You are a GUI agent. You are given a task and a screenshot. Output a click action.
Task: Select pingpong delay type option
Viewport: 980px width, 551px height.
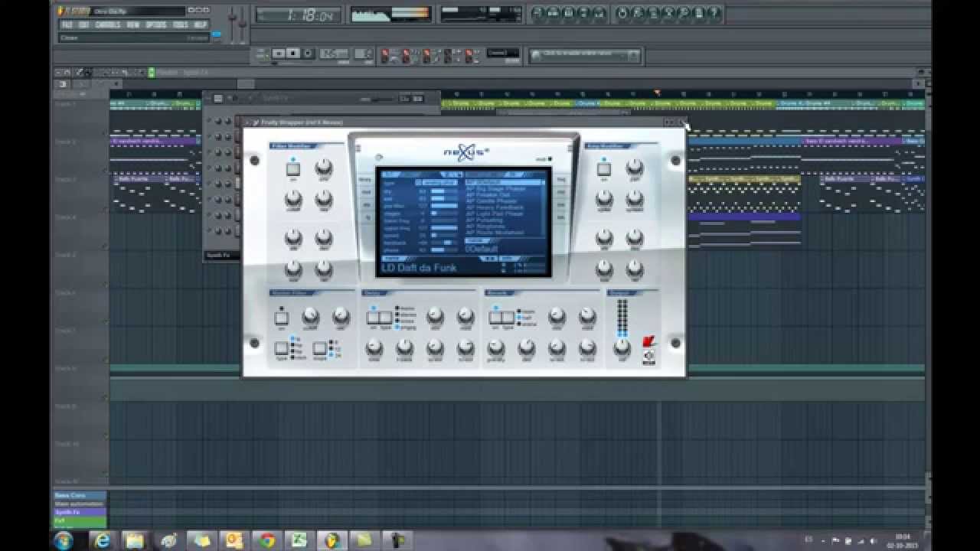[x=405, y=327]
